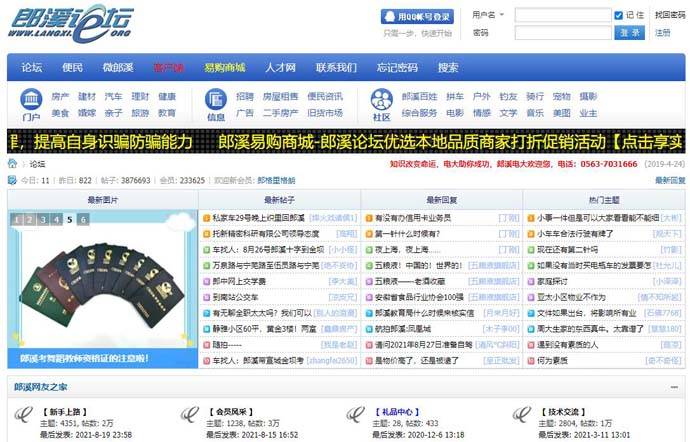This screenshot has width=690, height=442.
Task: Open the 易购商城 navigation item
Action: [224, 67]
